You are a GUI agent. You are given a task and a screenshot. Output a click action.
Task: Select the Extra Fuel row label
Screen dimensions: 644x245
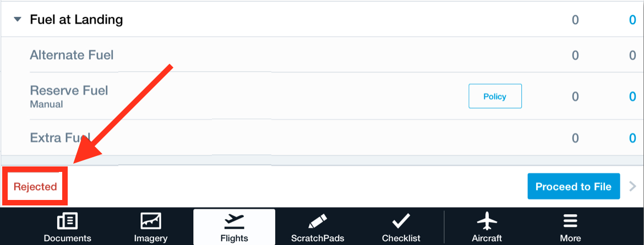click(x=60, y=138)
